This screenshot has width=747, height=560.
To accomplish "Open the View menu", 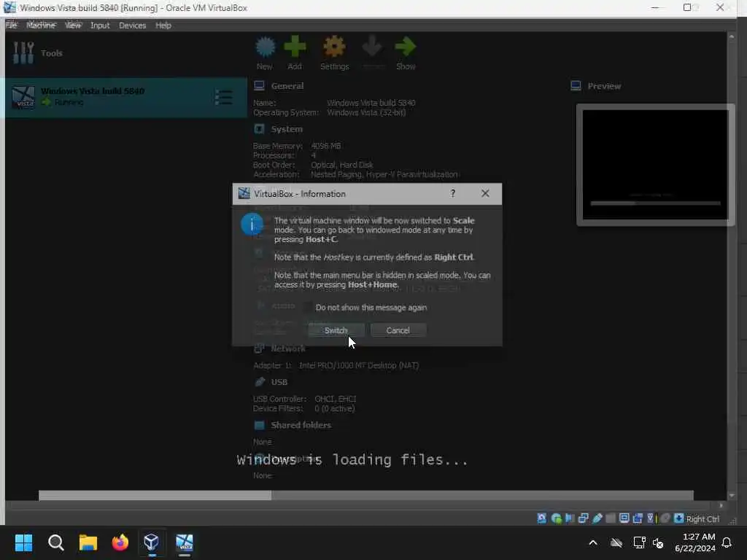I will point(73,26).
